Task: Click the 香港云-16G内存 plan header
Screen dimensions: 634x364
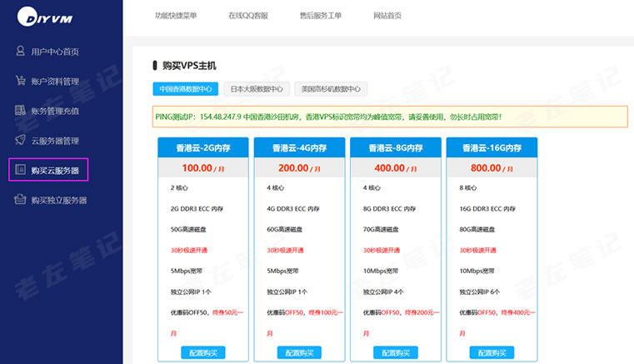Action: pyautogui.click(x=492, y=147)
